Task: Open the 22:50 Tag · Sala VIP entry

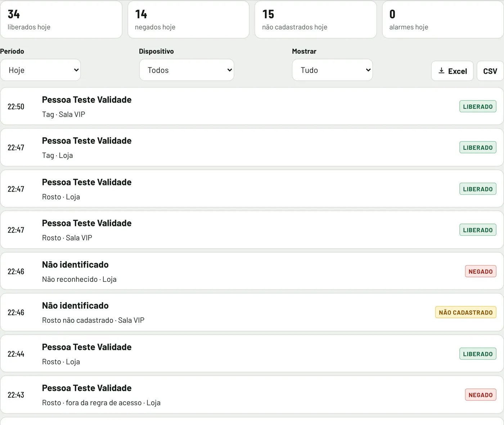Action: 252,106
